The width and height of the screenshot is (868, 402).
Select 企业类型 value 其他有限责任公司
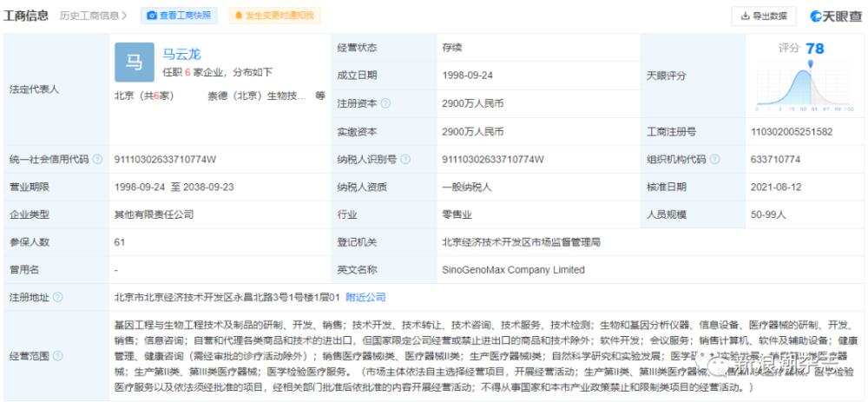click(x=154, y=214)
